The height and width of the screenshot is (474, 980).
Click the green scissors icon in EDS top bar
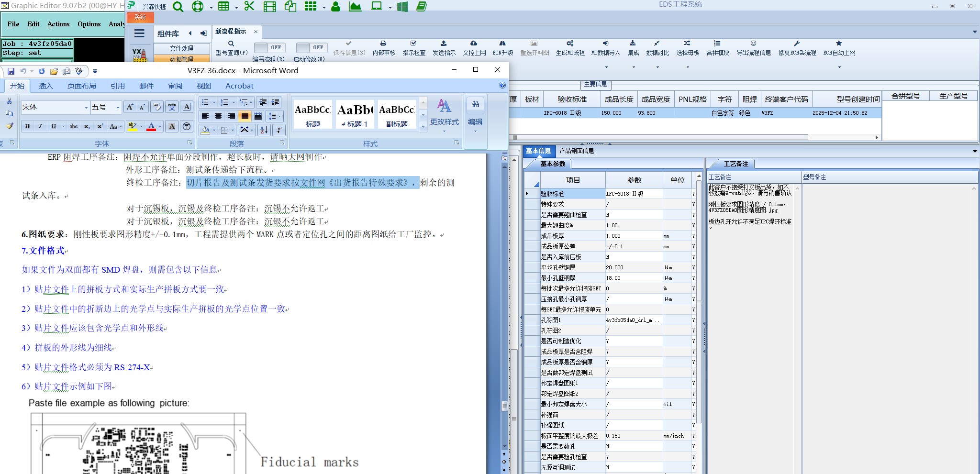click(249, 6)
